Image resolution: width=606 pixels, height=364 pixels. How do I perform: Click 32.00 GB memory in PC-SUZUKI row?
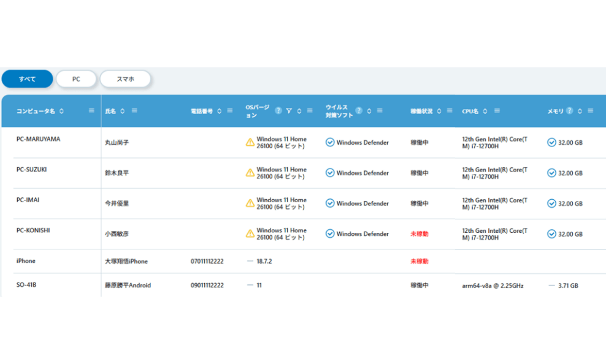coord(570,173)
